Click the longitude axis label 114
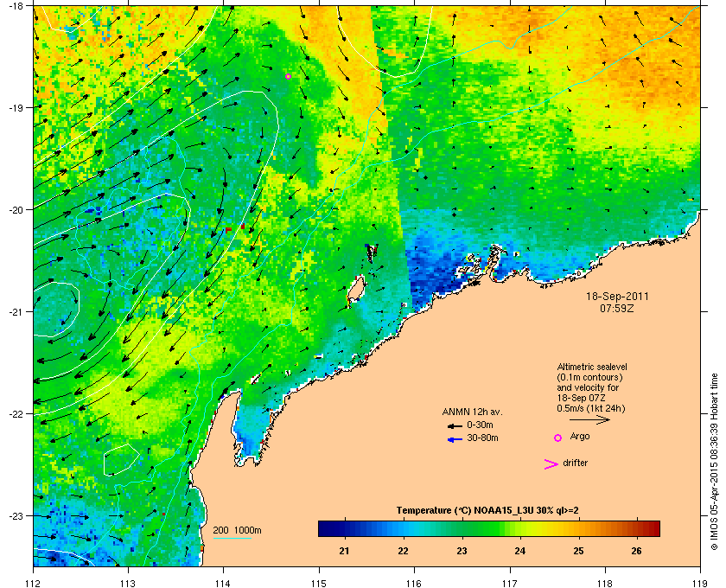The width and height of the screenshot is (726, 588). point(223,583)
